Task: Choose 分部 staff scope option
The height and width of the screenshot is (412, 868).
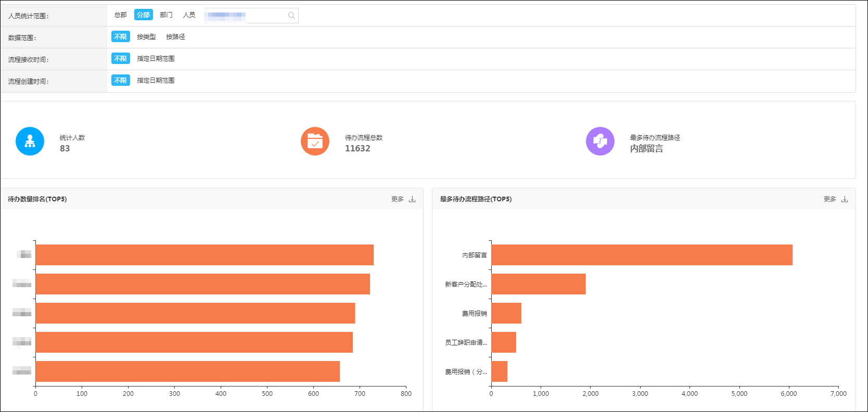Action: pos(143,15)
